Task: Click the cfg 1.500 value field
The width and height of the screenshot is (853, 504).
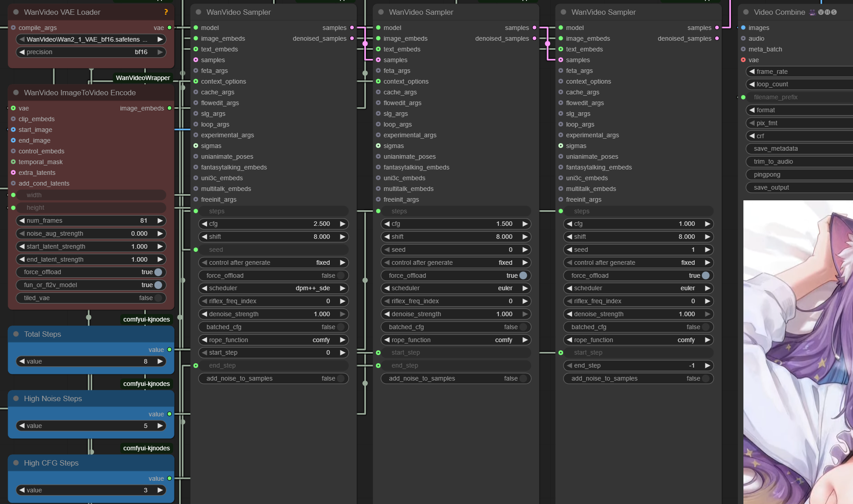Action: click(456, 224)
